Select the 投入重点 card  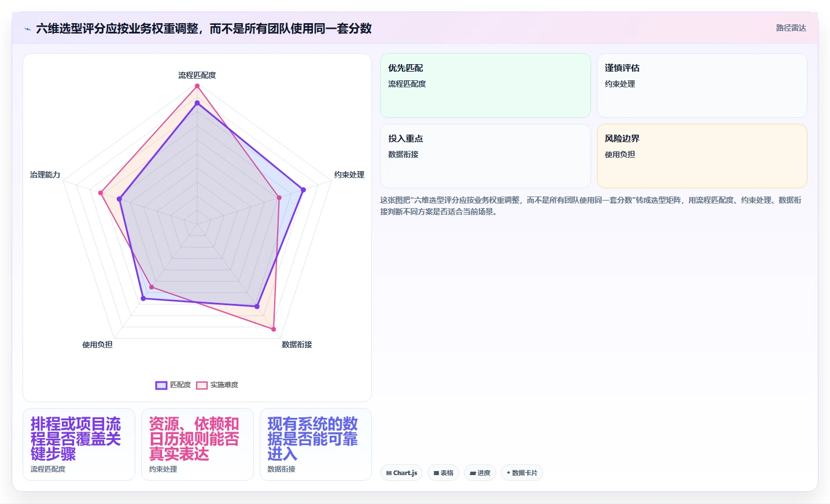point(485,156)
